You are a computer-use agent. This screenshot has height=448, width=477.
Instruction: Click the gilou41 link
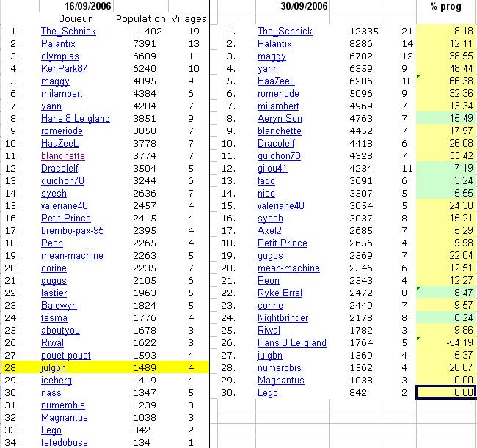[x=272, y=169]
